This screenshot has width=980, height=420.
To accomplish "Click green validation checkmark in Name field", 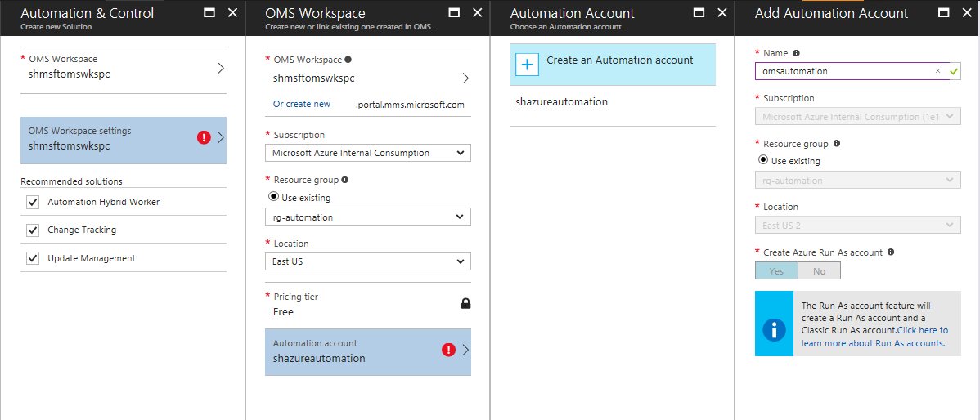I will 953,72.
